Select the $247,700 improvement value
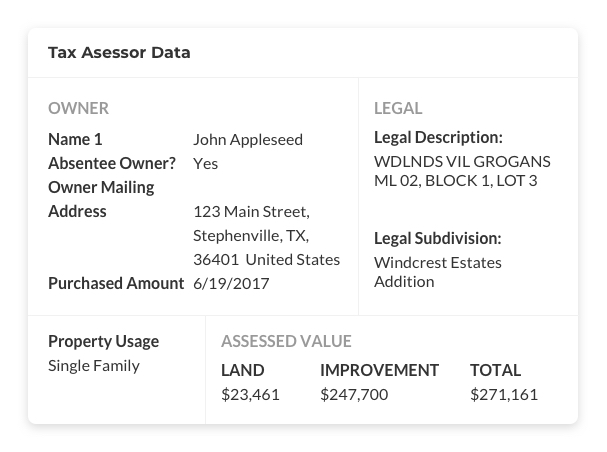607x452 pixels. point(354,394)
